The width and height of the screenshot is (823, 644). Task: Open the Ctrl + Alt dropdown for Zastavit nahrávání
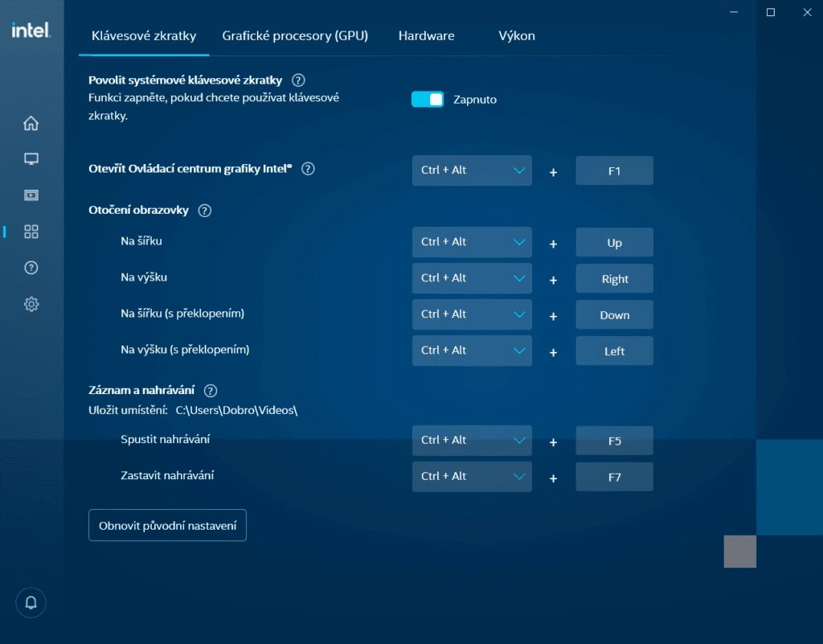point(472,476)
